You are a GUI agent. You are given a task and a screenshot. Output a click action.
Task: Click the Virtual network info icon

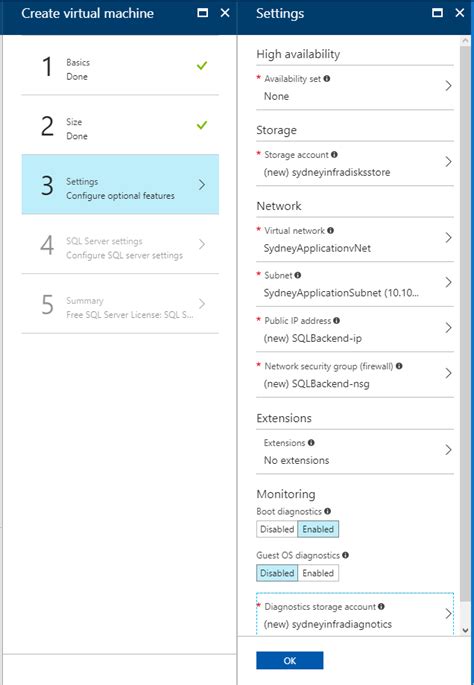330,230
